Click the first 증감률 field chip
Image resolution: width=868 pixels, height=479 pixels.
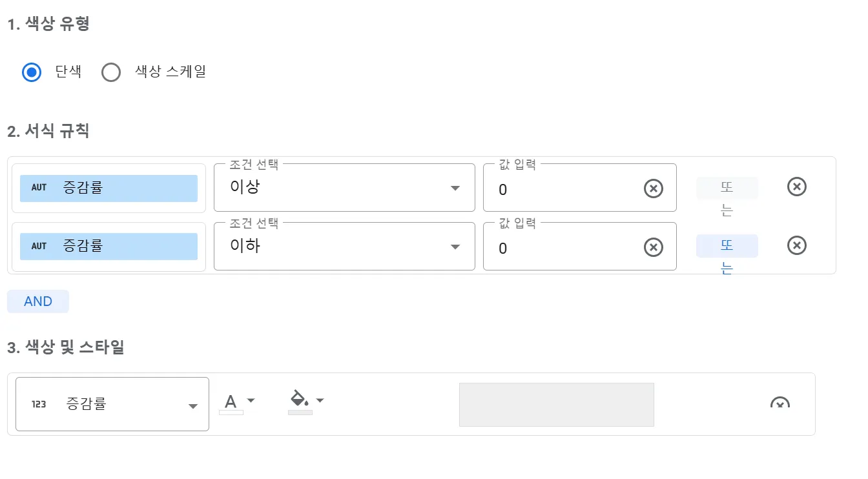(x=108, y=188)
